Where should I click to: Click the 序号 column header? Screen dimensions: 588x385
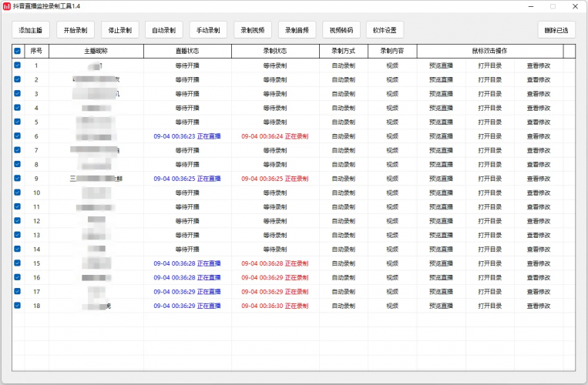click(36, 51)
